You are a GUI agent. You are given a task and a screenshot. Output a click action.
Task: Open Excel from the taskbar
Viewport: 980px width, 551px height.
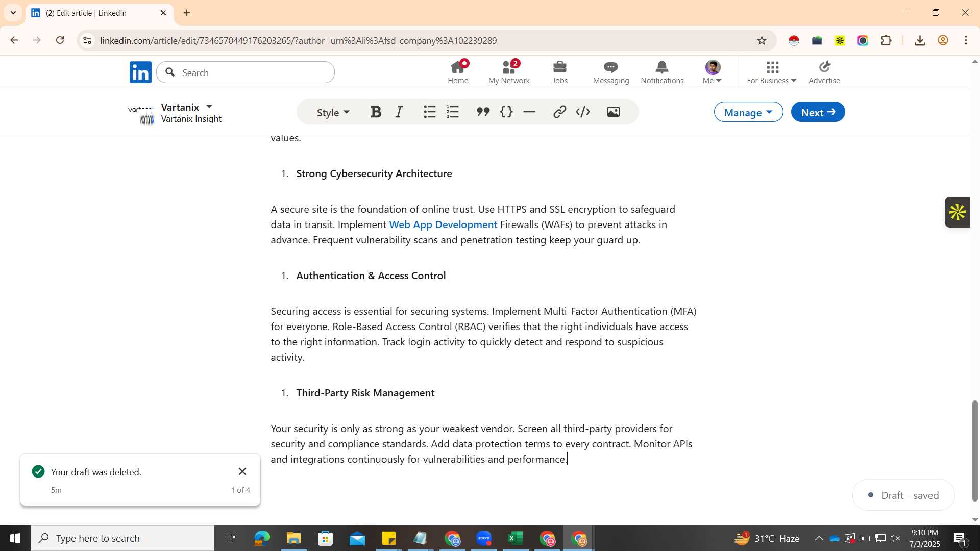point(516,538)
